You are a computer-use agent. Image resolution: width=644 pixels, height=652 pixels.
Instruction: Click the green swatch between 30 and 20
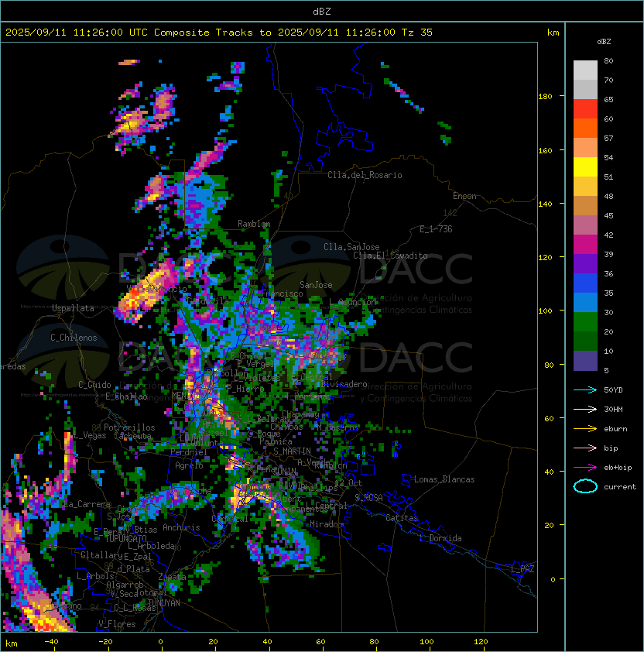pos(585,322)
